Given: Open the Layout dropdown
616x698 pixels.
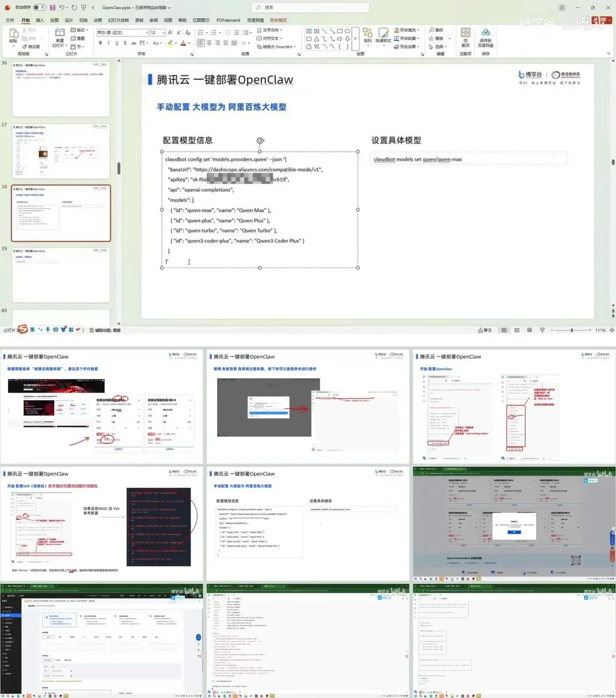Looking at the screenshot, I should pyautogui.click(x=79, y=30).
